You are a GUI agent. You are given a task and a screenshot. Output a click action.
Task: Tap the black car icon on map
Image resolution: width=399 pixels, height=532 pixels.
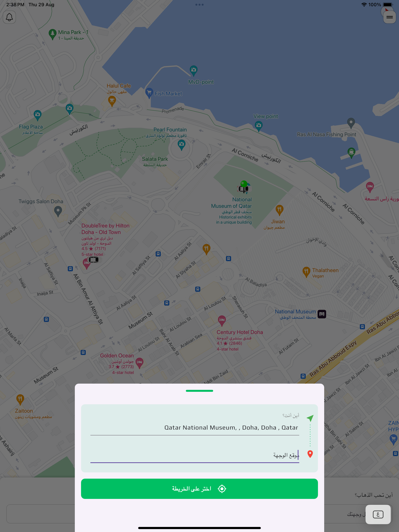tap(94, 260)
